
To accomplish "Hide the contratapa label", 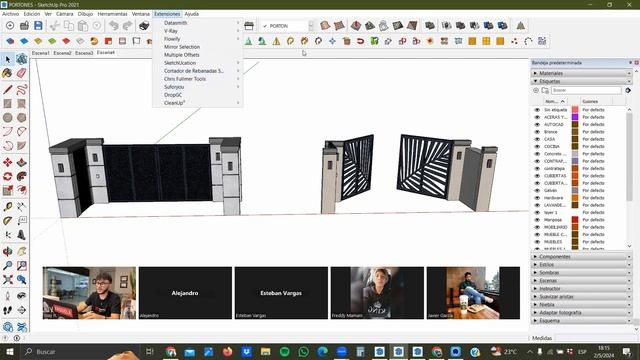I will [537, 169].
